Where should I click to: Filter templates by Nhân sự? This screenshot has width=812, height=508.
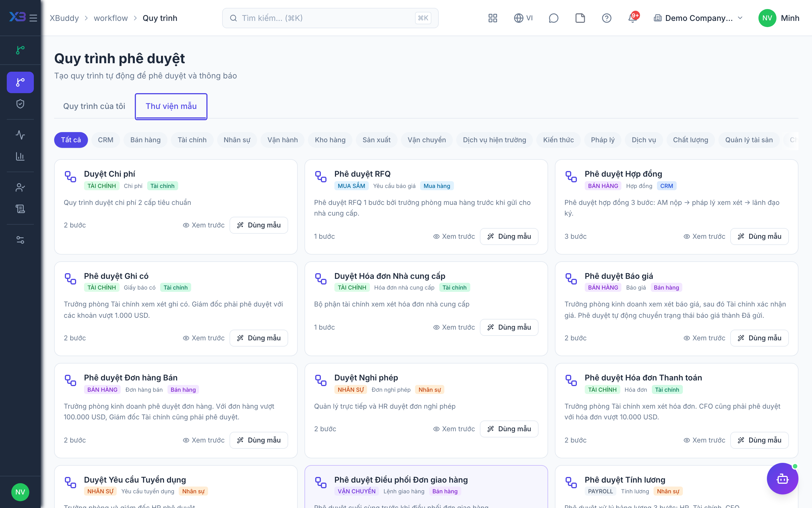point(237,140)
